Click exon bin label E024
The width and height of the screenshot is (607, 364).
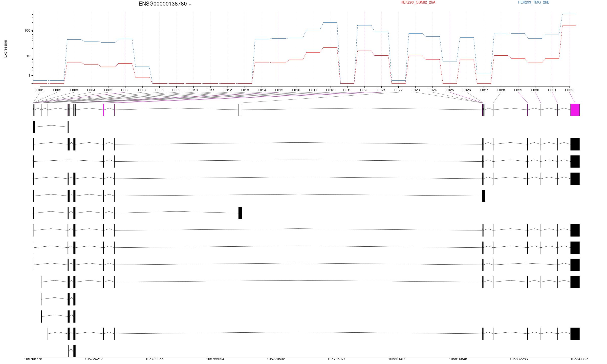(432, 90)
